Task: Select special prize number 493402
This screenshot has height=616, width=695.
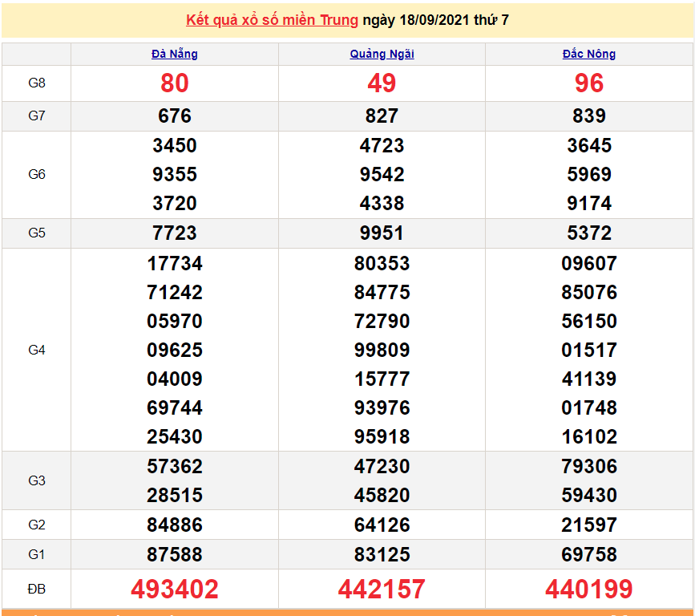Action: click(x=175, y=589)
